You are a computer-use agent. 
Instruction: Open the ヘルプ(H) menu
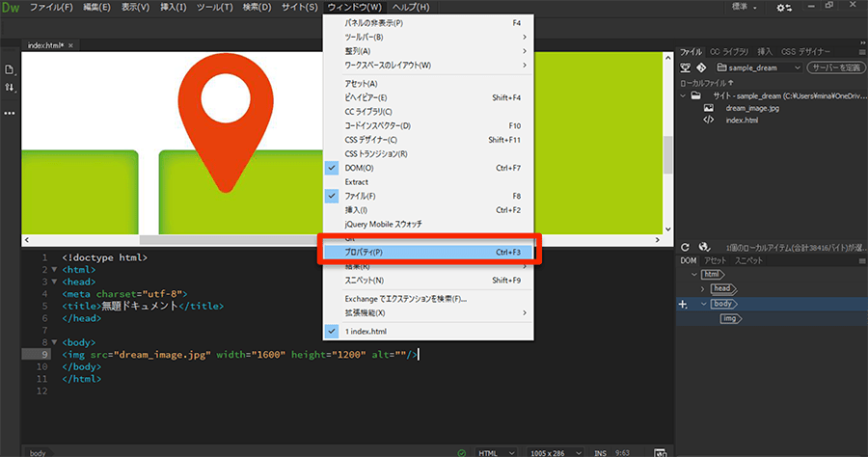click(411, 7)
